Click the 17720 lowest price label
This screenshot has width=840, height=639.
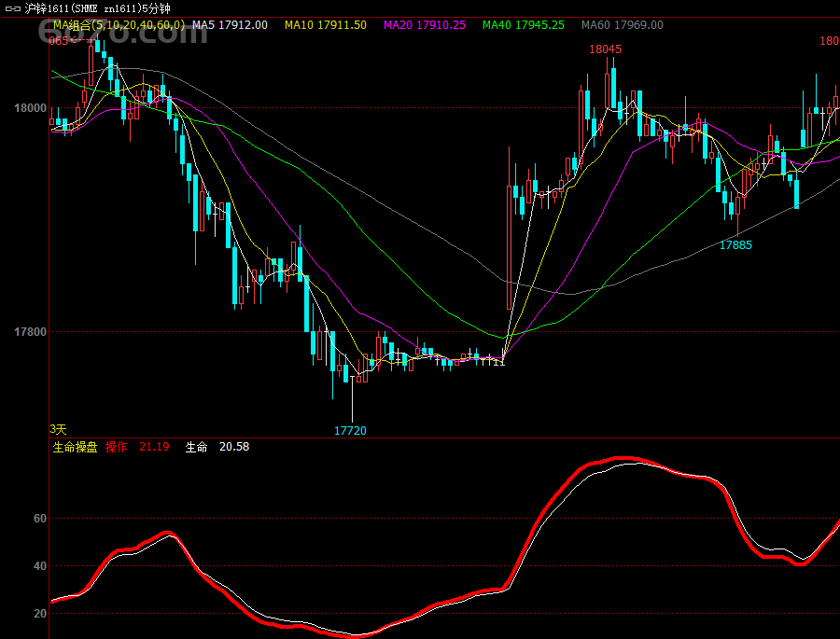coord(350,430)
